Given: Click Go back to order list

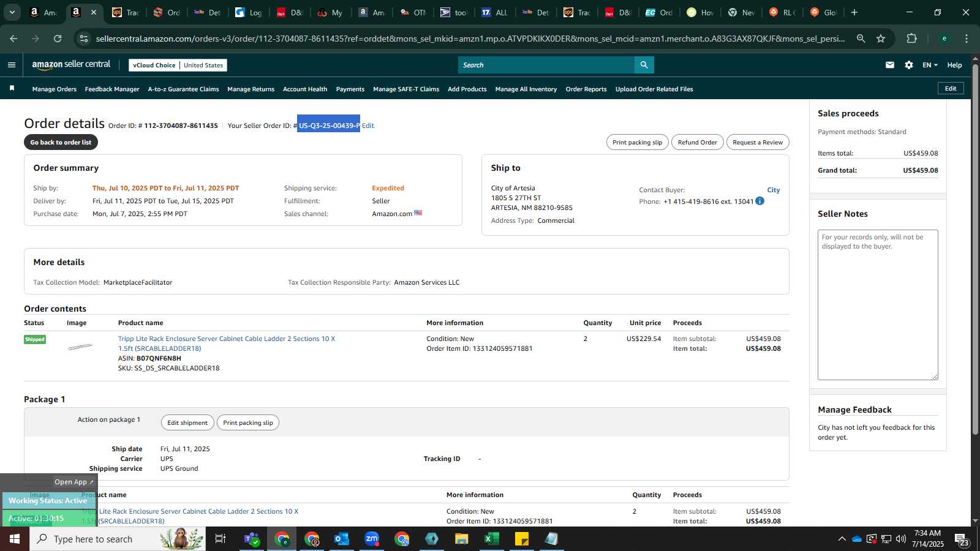Looking at the screenshot, I should [x=61, y=142].
